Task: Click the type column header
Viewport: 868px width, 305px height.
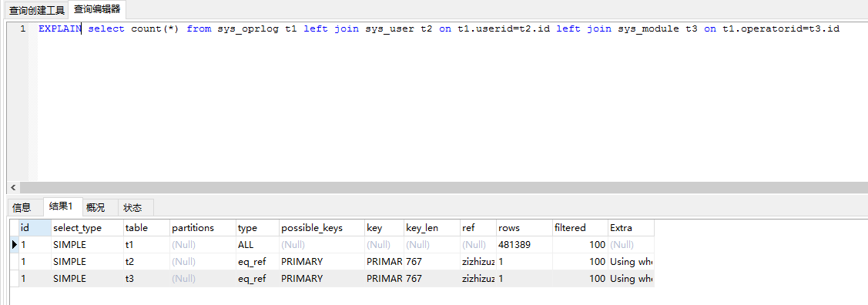Action: [x=258, y=227]
